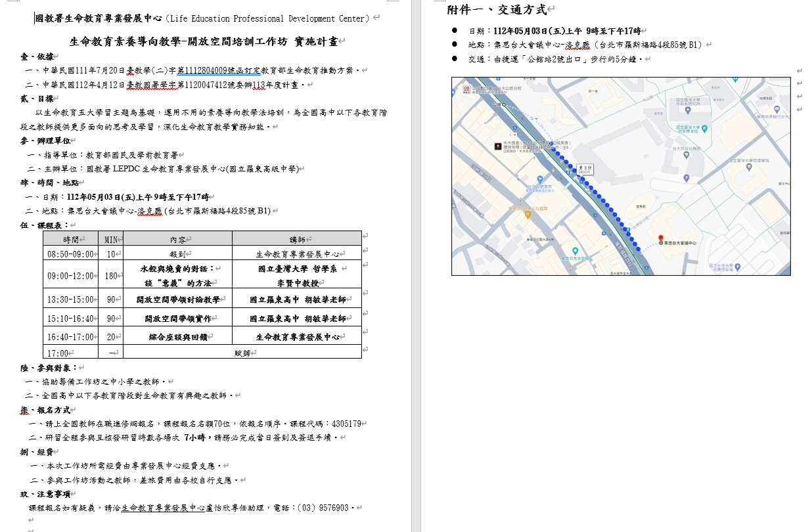Click the 綜合座談與回饋 table cell
Screen dimensions: 812x532
coord(177,337)
